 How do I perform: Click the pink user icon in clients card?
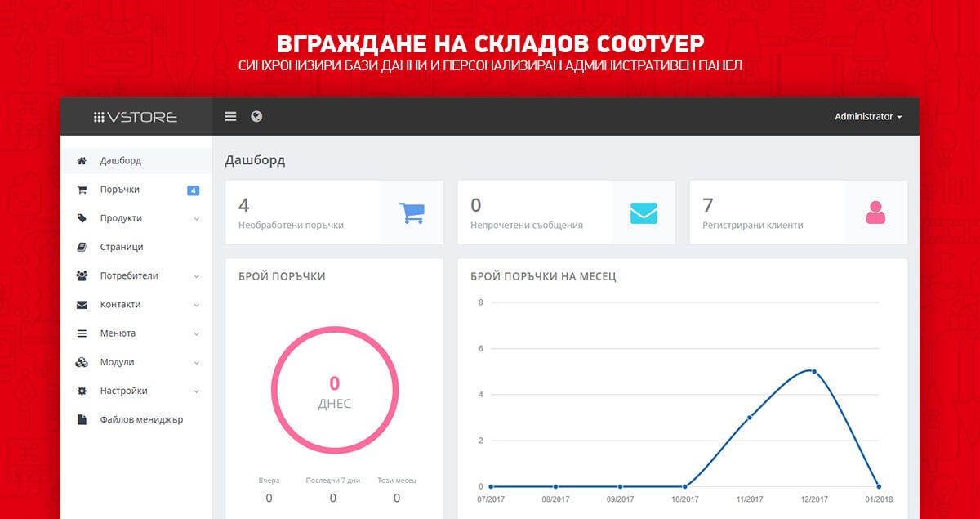[x=875, y=213]
